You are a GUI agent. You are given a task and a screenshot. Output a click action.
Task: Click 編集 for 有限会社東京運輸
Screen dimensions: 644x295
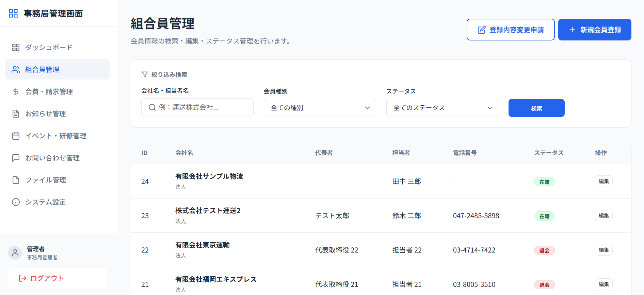(x=603, y=250)
